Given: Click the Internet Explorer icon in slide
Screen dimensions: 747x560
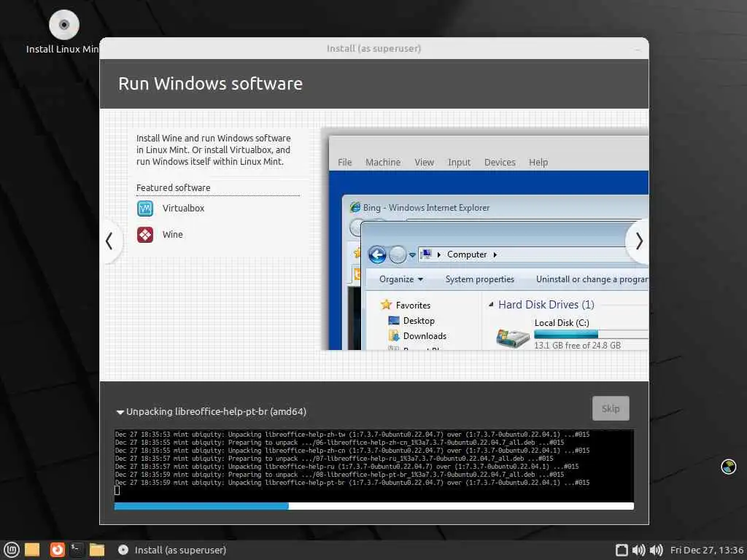Looking at the screenshot, I should (x=355, y=207).
